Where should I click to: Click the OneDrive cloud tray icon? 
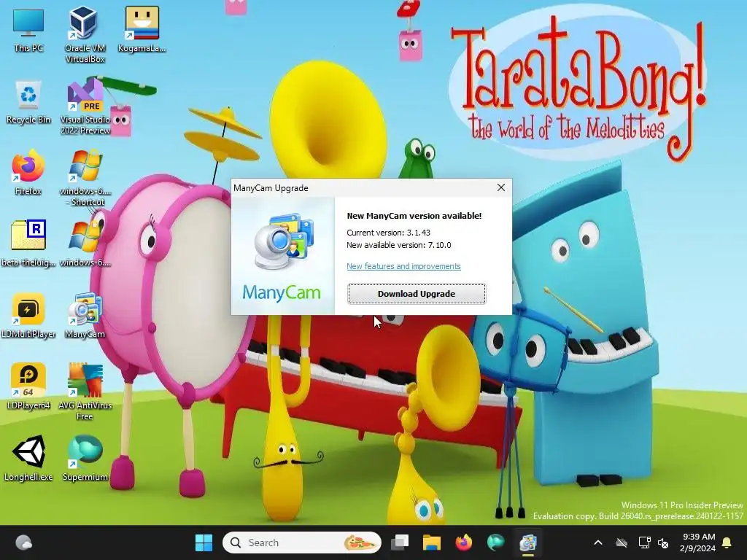pos(622,542)
